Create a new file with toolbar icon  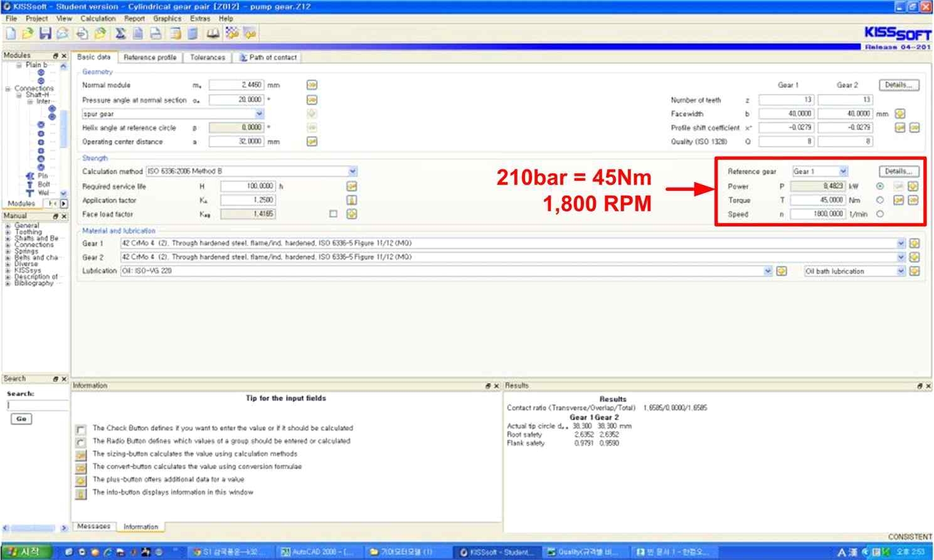pos(11,33)
